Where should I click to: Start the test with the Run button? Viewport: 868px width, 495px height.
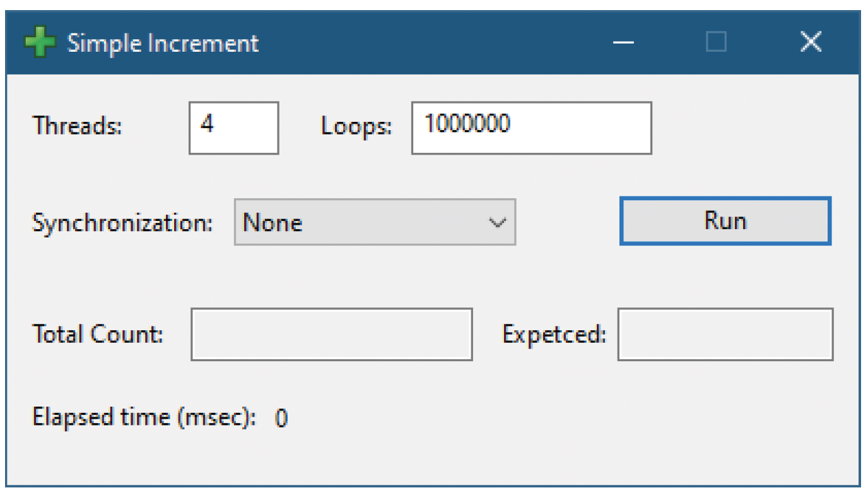[x=725, y=221]
